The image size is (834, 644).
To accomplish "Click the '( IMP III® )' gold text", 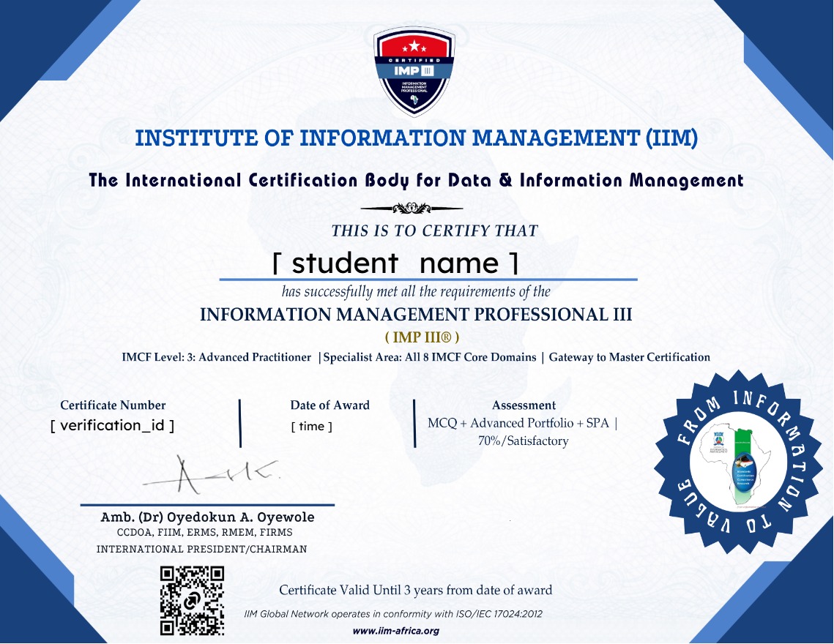I will (422, 337).
